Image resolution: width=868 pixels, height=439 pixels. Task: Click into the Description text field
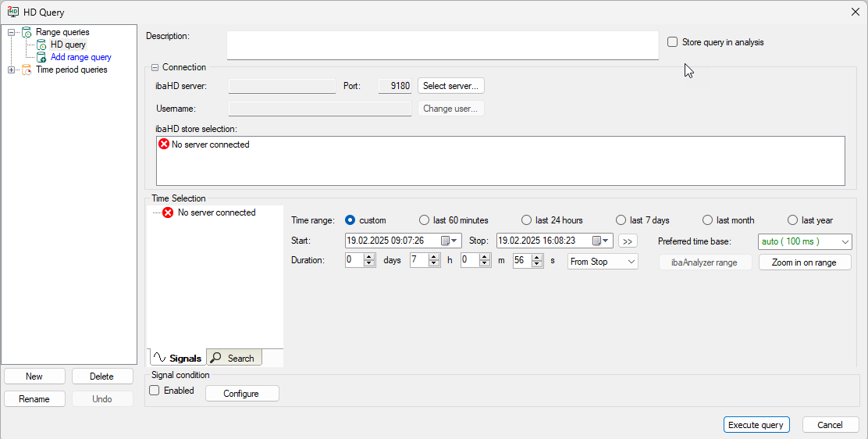click(443, 45)
